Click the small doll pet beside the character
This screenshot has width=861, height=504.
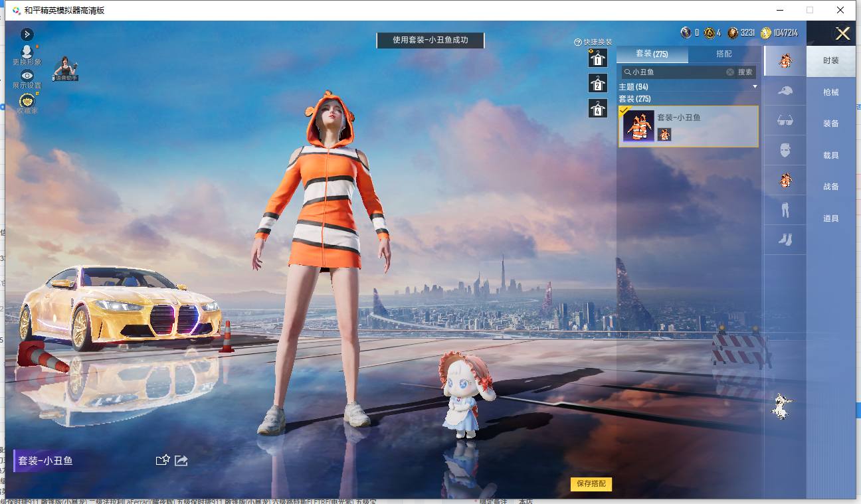click(467, 394)
